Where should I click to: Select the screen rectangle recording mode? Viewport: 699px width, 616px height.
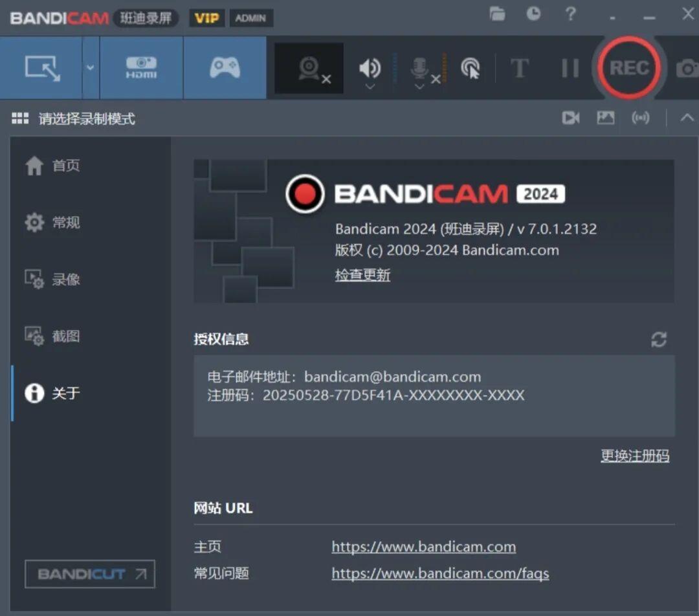click(41, 68)
